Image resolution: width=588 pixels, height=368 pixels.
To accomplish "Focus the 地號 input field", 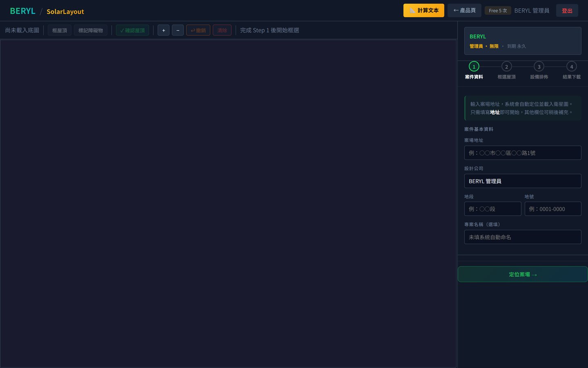I will (x=553, y=209).
